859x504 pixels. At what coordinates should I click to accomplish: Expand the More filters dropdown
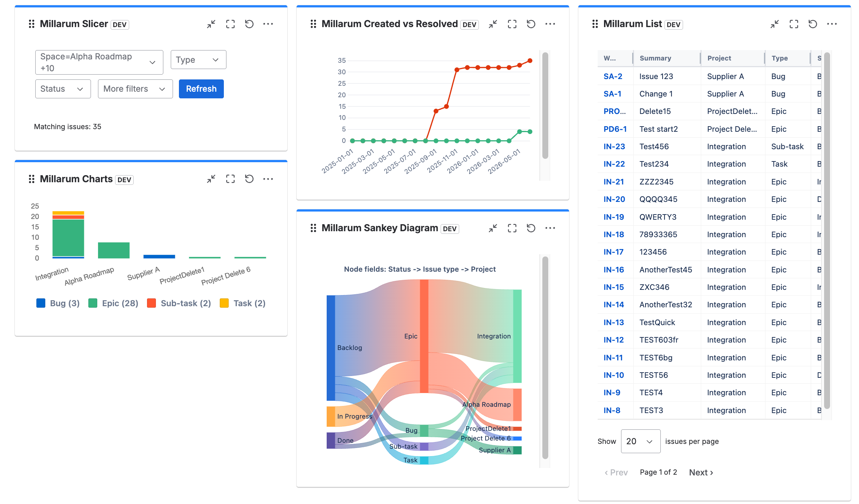(x=135, y=89)
